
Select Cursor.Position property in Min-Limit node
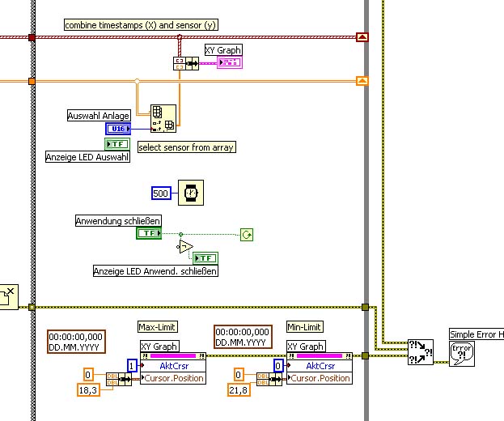click(320, 378)
